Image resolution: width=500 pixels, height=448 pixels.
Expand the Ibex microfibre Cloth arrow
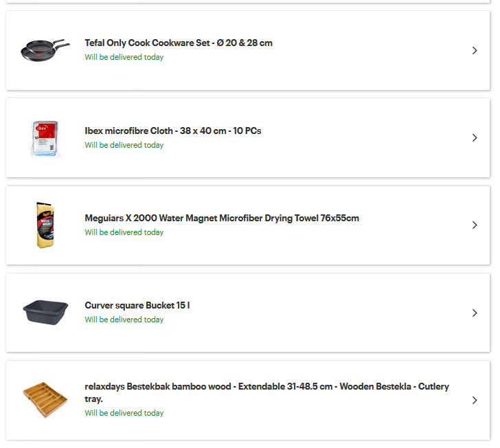[x=475, y=137]
